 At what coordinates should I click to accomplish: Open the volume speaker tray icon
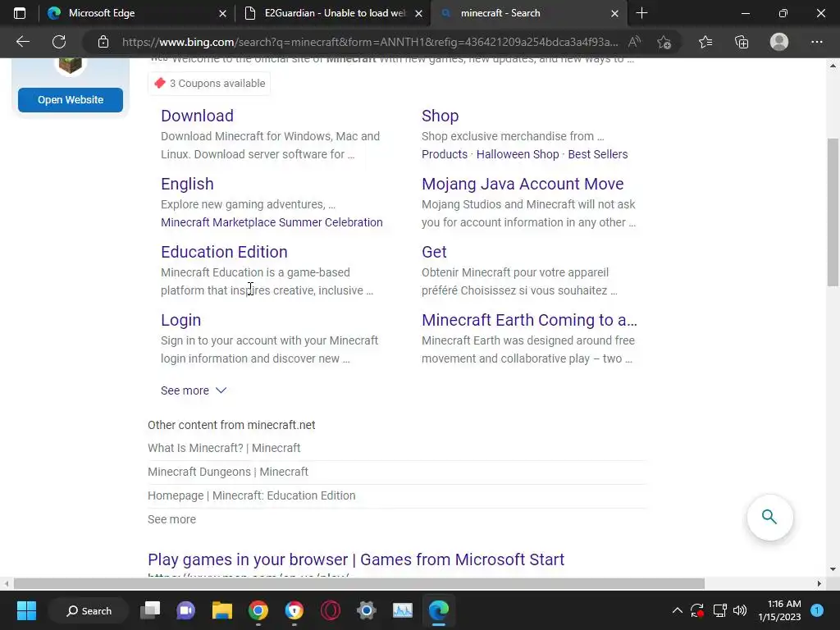pos(740,610)
